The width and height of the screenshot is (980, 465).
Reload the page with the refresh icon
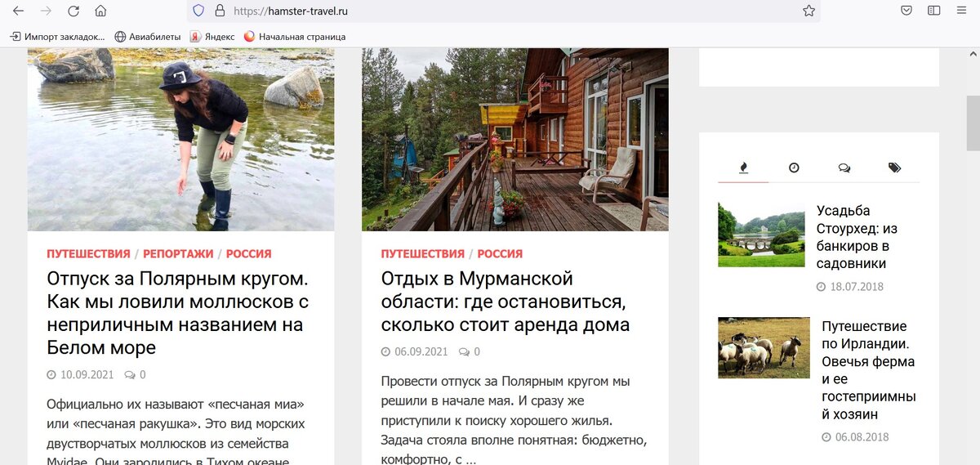[73, 11]
